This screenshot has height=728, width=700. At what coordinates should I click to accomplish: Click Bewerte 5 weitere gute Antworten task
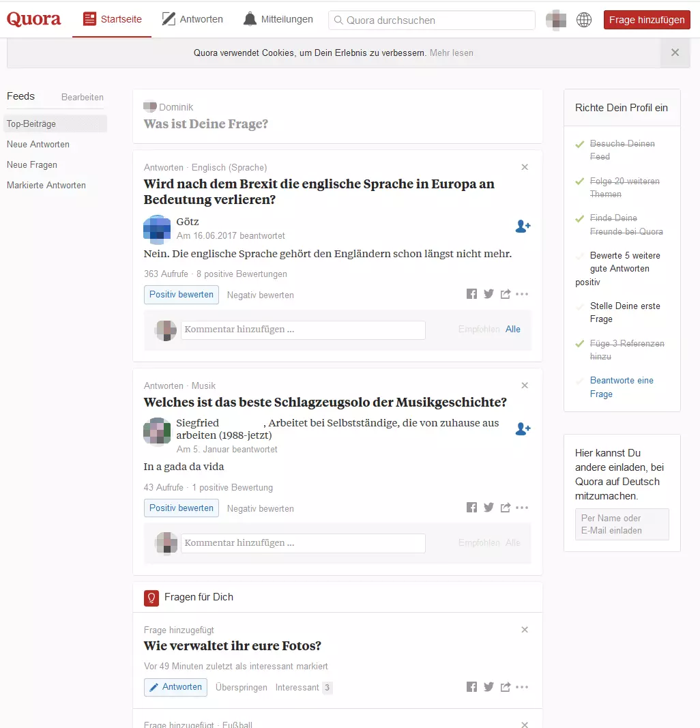point(618,269)
